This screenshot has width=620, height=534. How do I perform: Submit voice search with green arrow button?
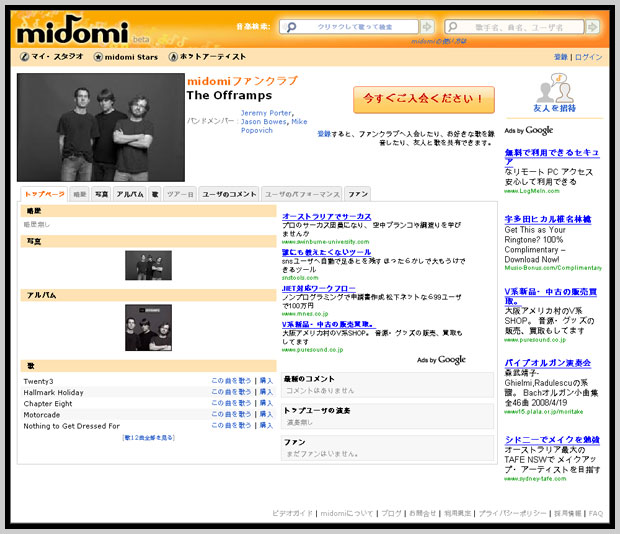click(427, 27)
